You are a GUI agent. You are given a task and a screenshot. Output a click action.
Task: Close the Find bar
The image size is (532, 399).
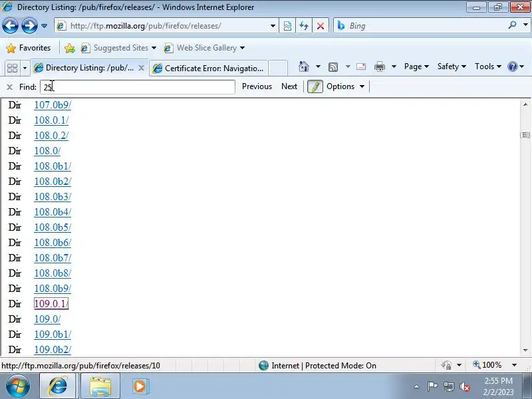[x=9, y=87]
